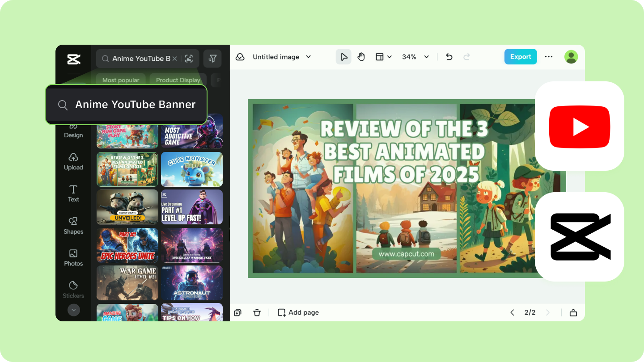
Task: Click the CapCut logo in sidebar
Action: [73, 59]
